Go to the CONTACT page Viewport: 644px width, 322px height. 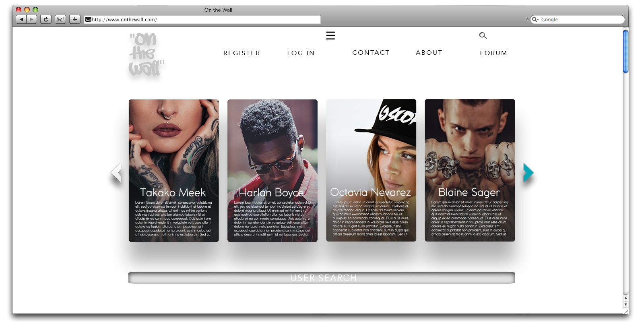[x=371, y=53]
